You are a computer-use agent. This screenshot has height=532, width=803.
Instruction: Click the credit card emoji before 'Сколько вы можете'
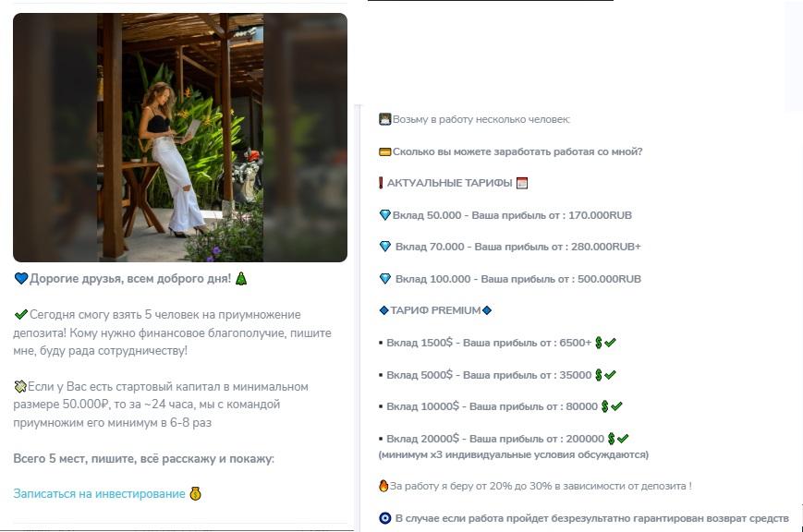click(x=384, y=151)
